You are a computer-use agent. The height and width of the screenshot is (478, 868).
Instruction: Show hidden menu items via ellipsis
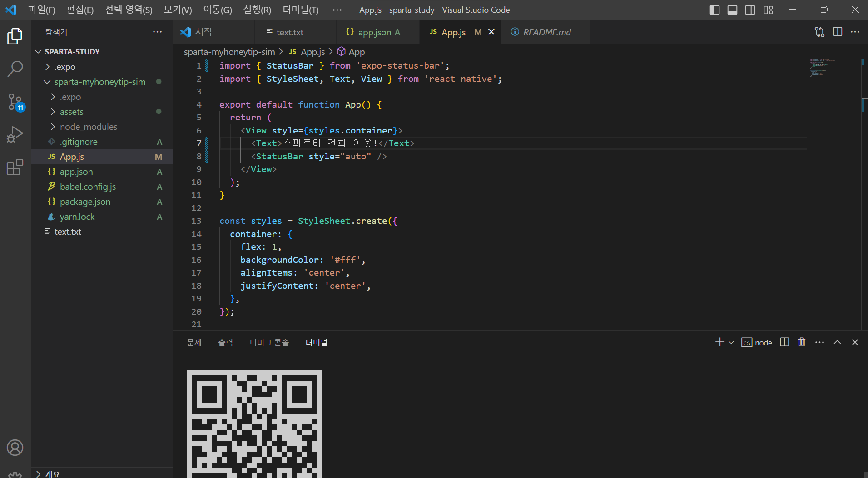click(337, 10)
